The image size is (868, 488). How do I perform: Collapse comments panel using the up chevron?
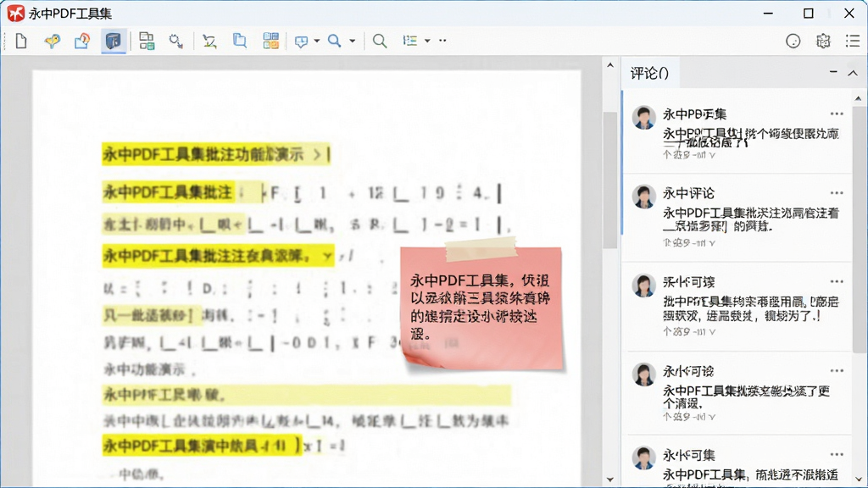pos(853,73)
